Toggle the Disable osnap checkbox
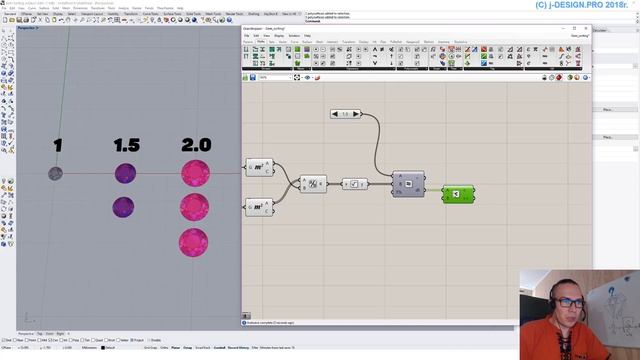Image resolution: width=640 pixels, height=360 pixels. [149, 340]
